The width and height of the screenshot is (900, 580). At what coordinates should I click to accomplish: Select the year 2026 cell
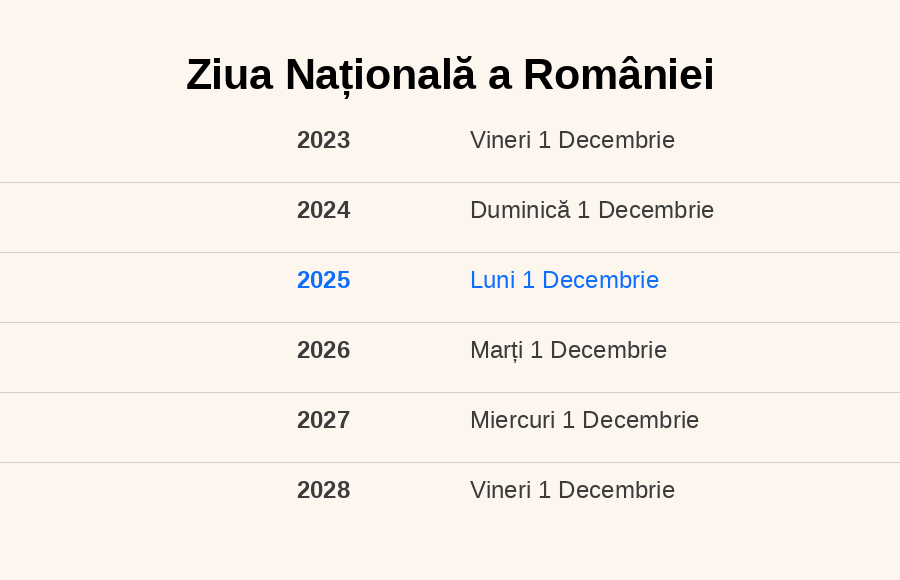(x=323, y=350)
